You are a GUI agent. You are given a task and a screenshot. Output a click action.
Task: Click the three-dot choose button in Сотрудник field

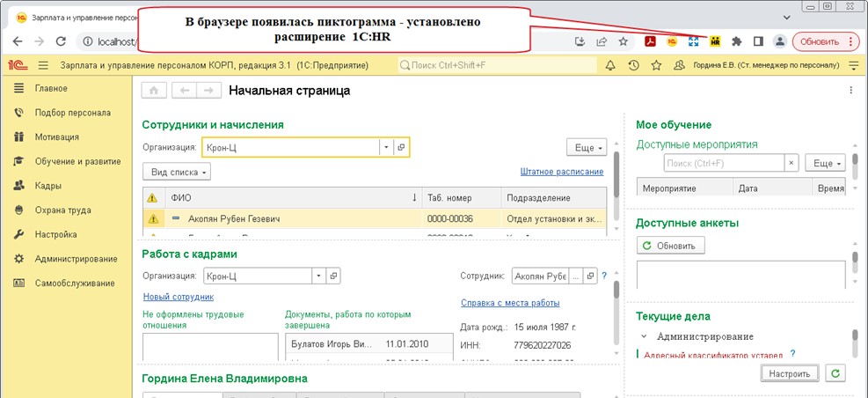click(x=576, y=276)
